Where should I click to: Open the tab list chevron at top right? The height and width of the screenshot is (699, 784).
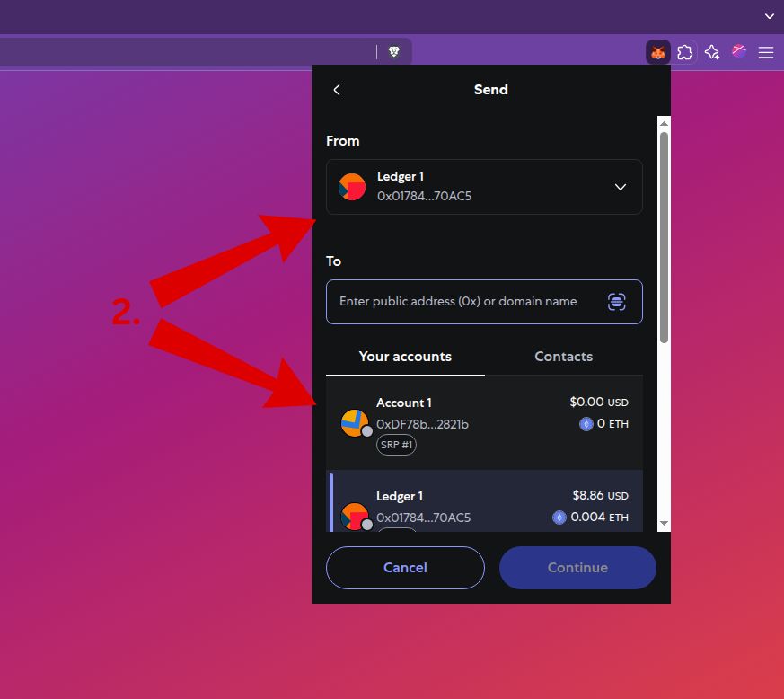tap(769, 16)
